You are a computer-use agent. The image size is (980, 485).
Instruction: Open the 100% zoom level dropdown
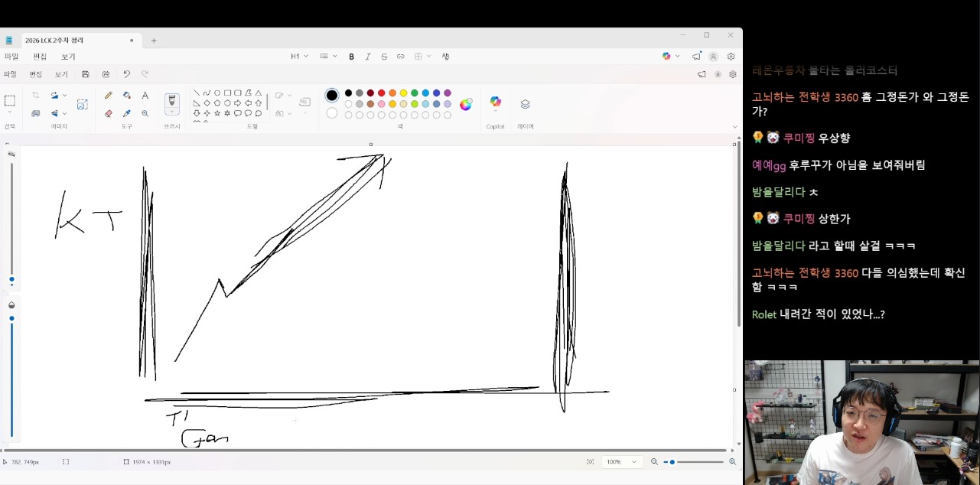point(622,461)
